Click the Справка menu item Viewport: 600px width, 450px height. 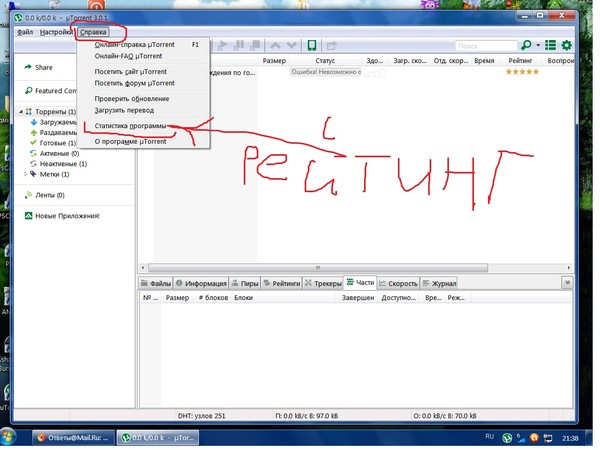point(93,32)
